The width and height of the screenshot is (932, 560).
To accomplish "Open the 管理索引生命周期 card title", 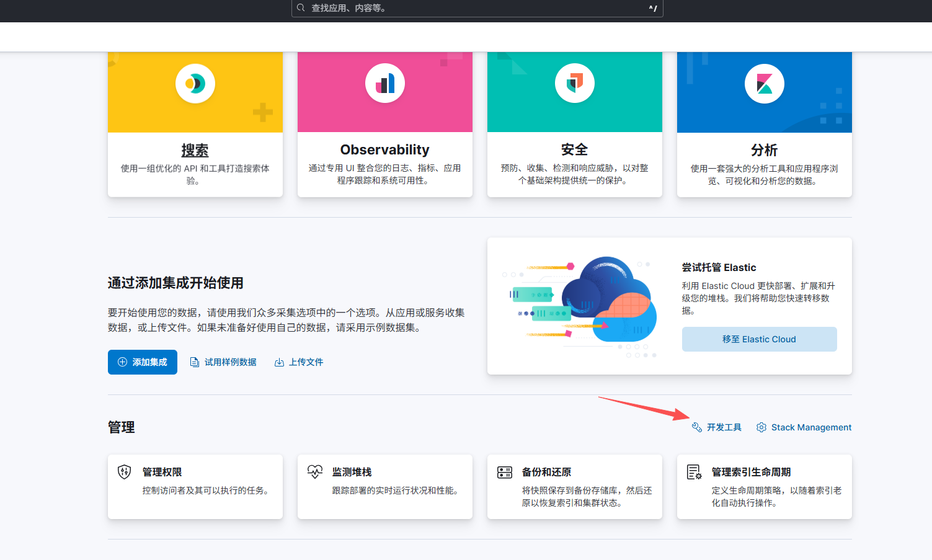I will (x=752, y=472).
